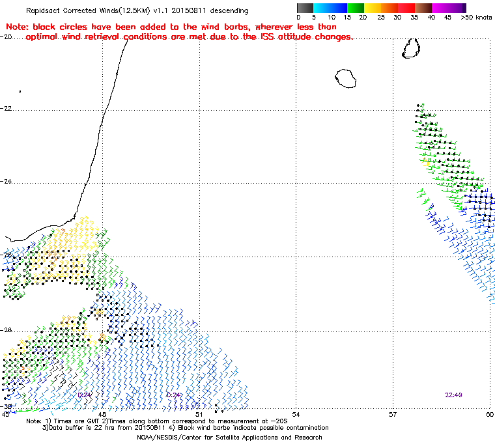Click the green 15-20 knots legend segment
This screenshot has height=448, width=495.
356,8
